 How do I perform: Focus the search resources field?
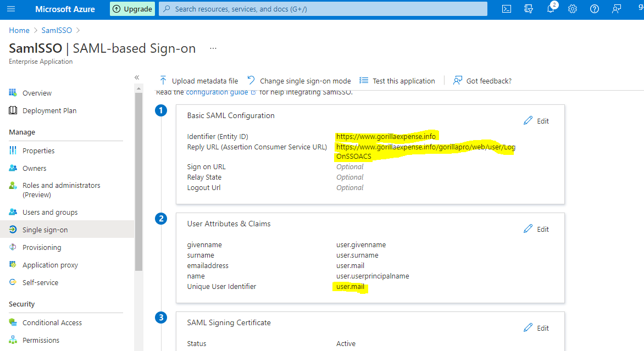click(x=323, y=9)
